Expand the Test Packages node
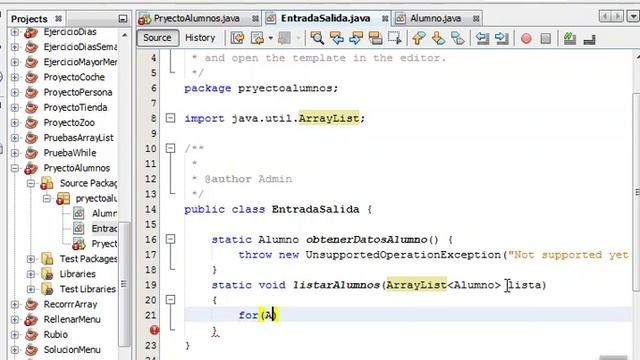Viewport: 640px width, 360px height. [x=31, y=259]
